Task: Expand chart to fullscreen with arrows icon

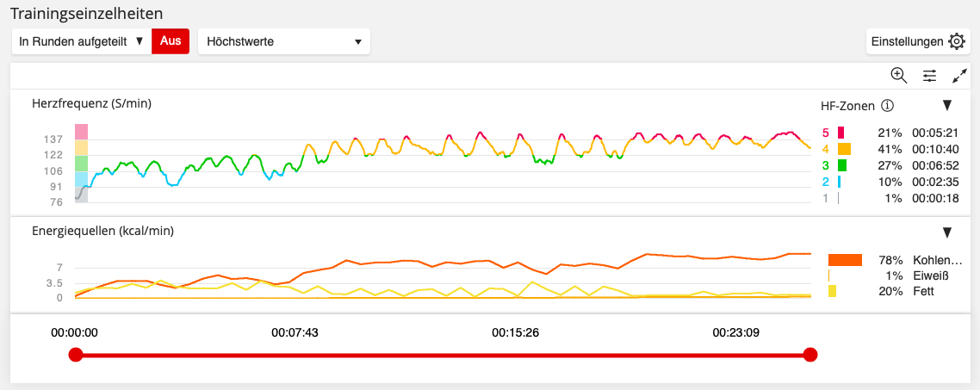Action: (x=958, y=76)
